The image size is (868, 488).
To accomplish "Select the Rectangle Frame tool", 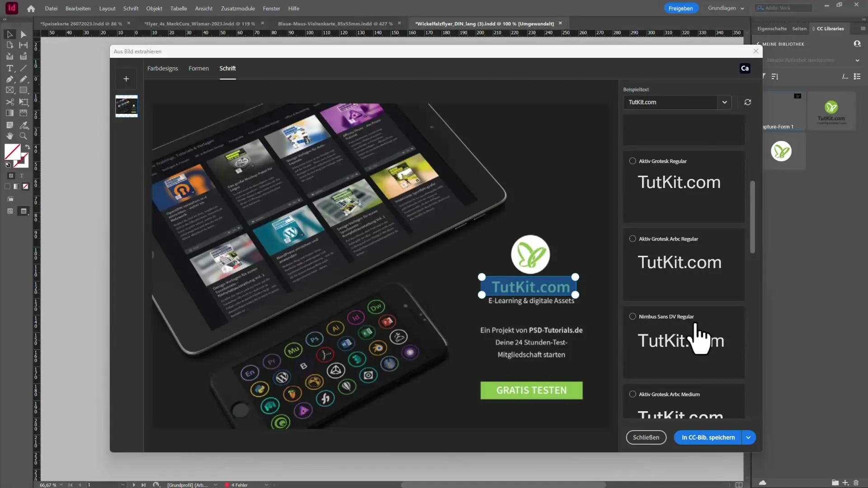I will [9, 90].
